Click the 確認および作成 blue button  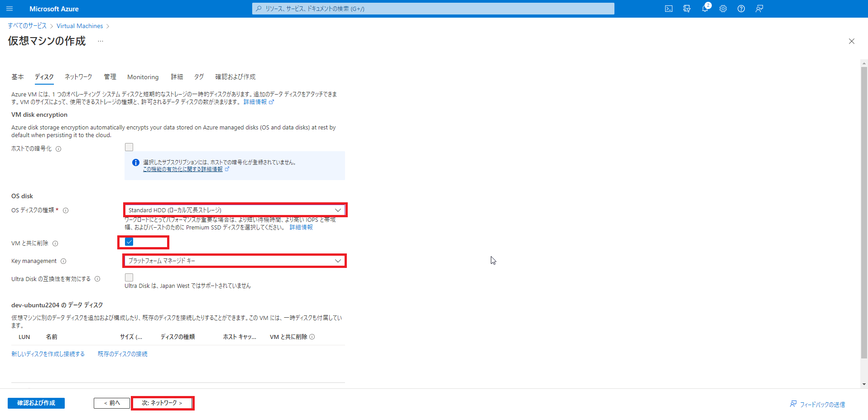click(x=36, y=403)
